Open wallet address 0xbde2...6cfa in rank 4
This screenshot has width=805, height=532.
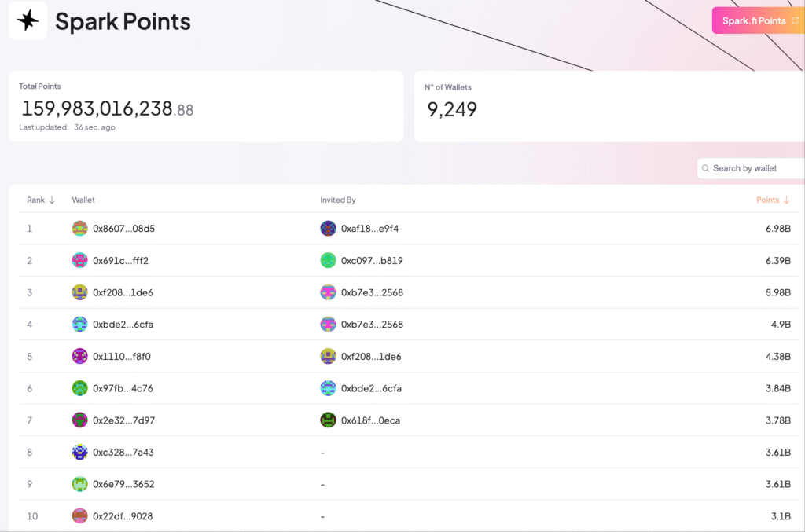(123, 325)
